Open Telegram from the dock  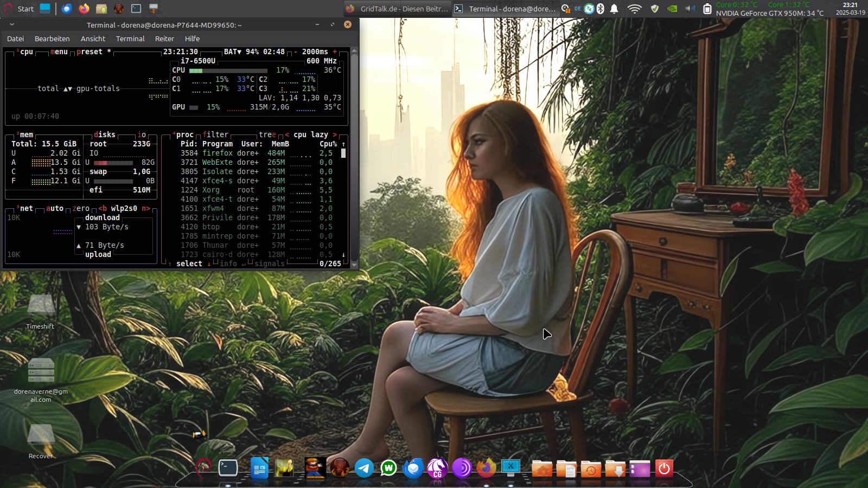click(364, 468)
